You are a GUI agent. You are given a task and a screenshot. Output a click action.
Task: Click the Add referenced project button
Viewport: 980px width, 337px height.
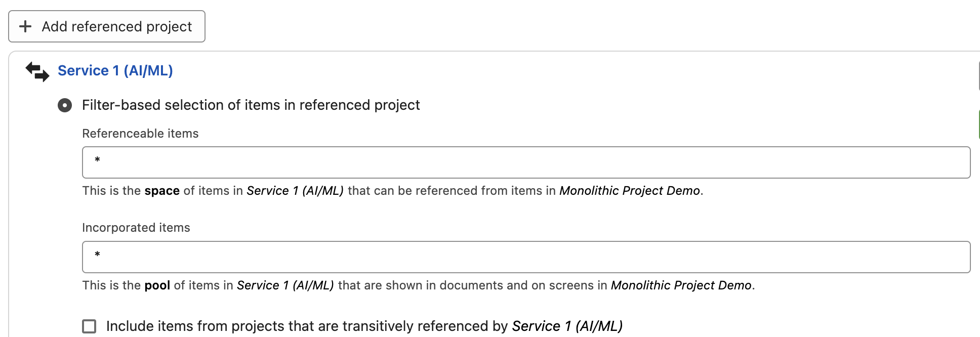point(107,26)
